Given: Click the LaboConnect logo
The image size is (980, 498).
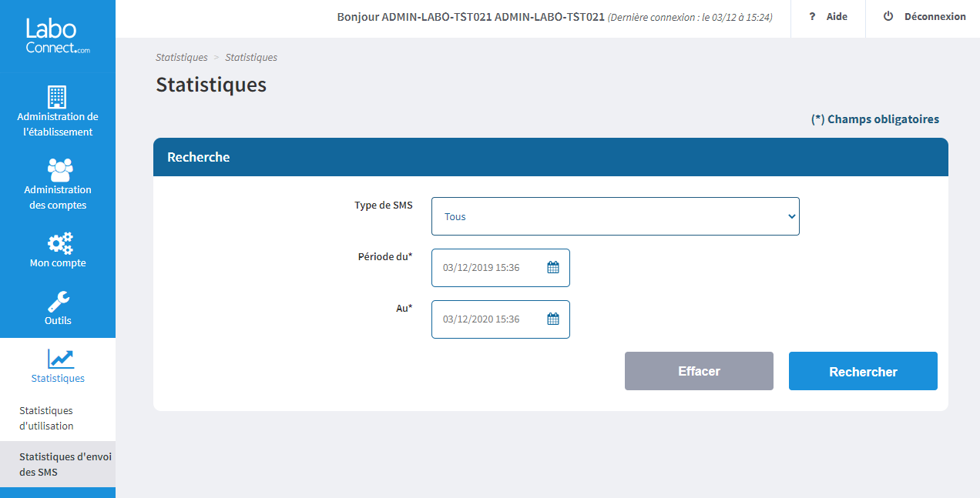Looking at the screenshot, I should coord(57,35).
